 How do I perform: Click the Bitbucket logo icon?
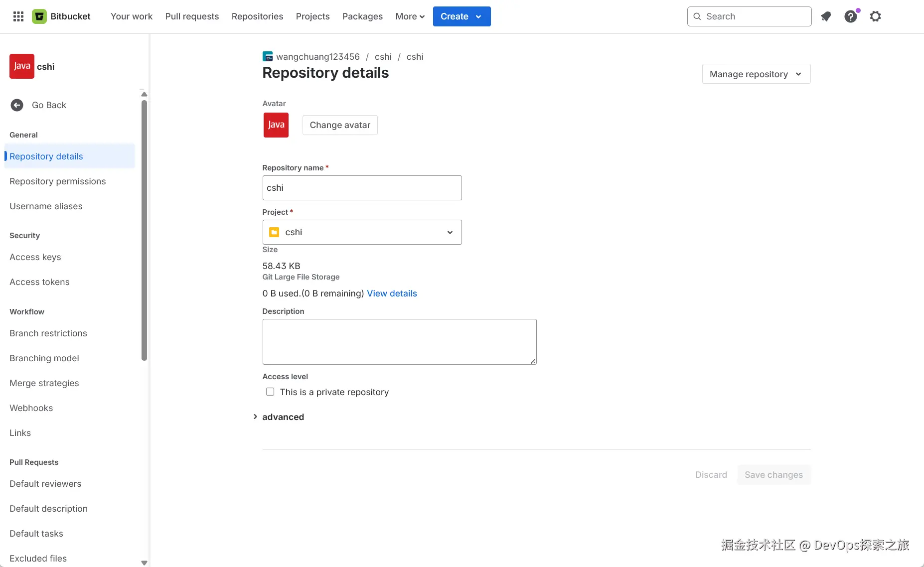point(39,16)
